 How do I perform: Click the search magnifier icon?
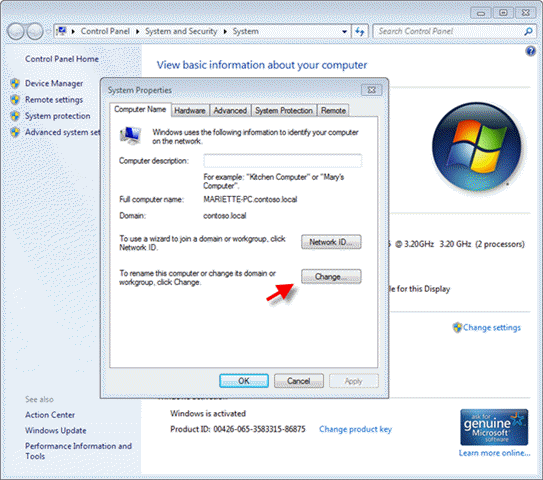pyautogui.click(x=528, y=32)
